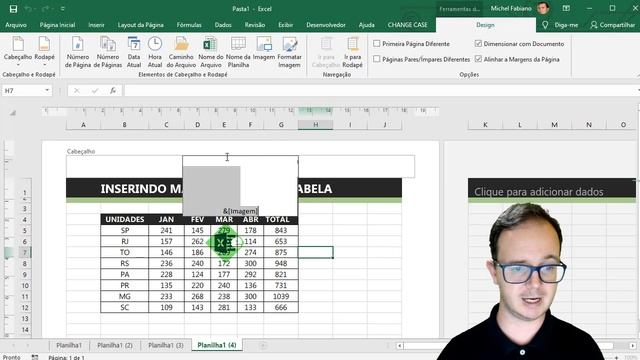
Task: Click the Michel Fabiano account name
Action: coord(511,9)
